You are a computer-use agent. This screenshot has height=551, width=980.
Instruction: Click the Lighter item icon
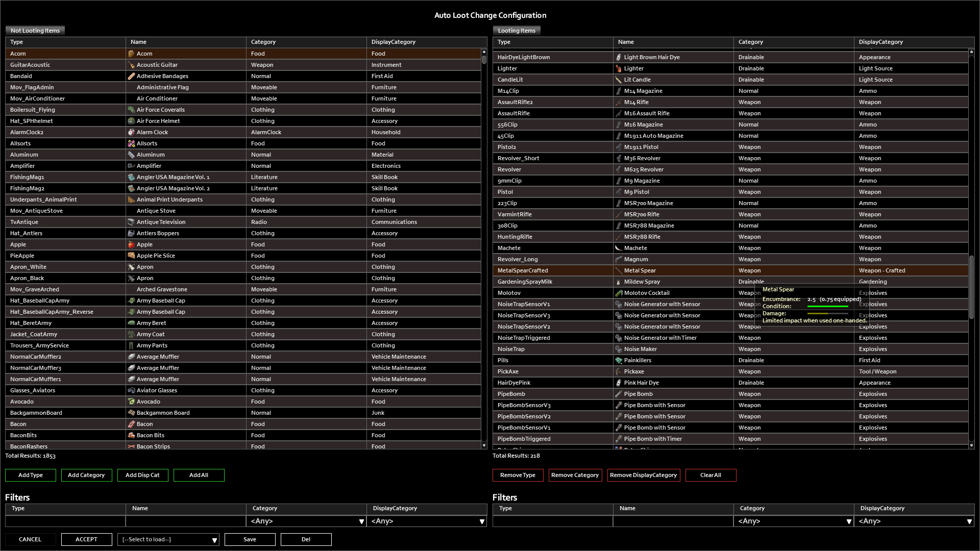click(x=619, y=68)
